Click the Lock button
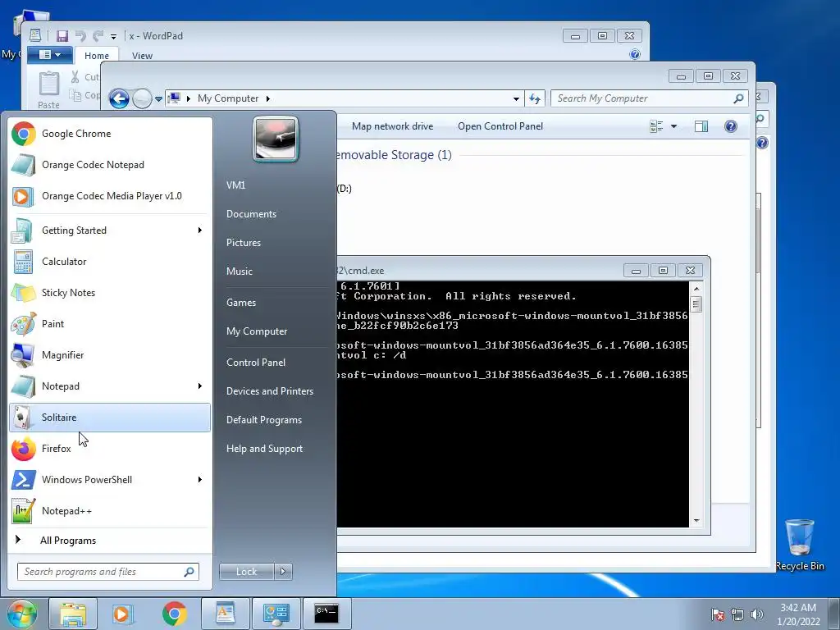 (247, 572)
